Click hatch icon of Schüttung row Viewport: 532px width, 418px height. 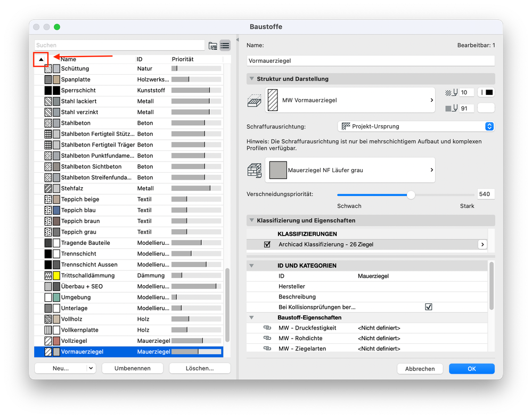tap(48, 69)
